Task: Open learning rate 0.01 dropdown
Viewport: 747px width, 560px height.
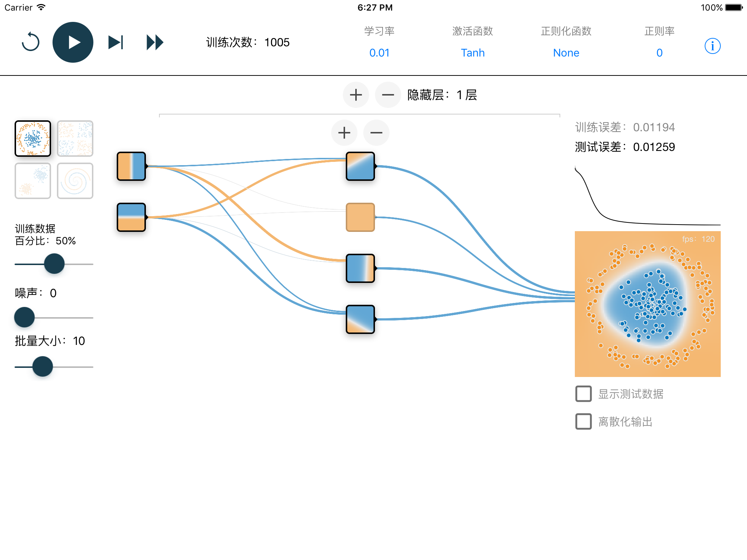Action: pyautogui.click(x=379, y=53)
